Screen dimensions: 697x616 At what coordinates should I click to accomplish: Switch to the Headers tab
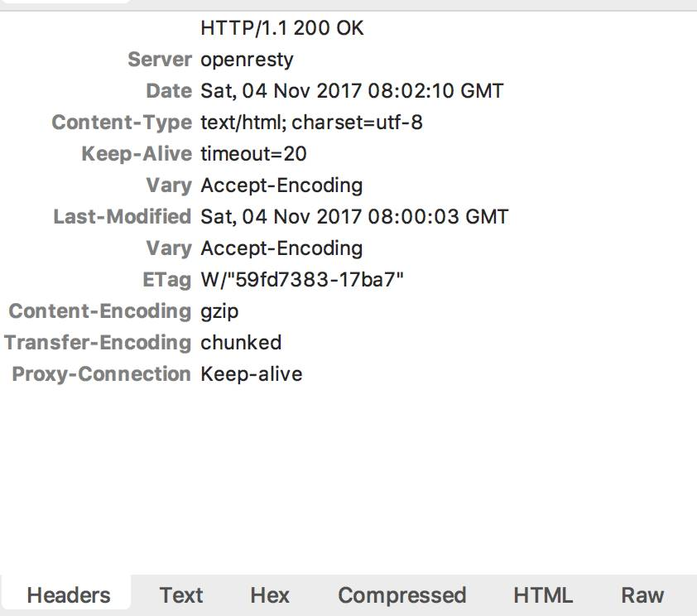(68, 595)
